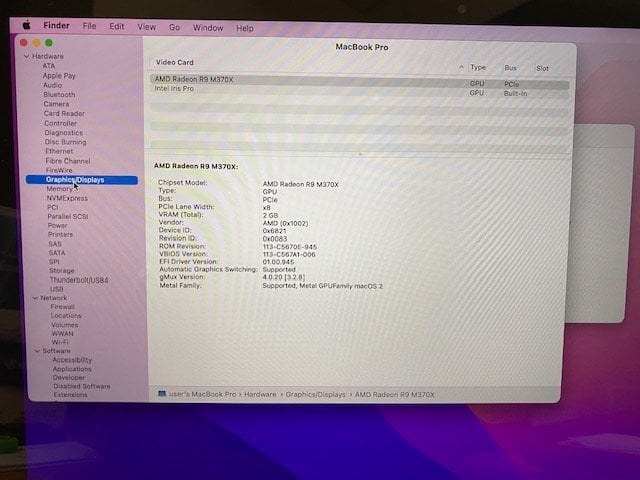Screen dimensions: 640x480
Task: Select Disabled Software in sidebar
Action: click(82, 386)
